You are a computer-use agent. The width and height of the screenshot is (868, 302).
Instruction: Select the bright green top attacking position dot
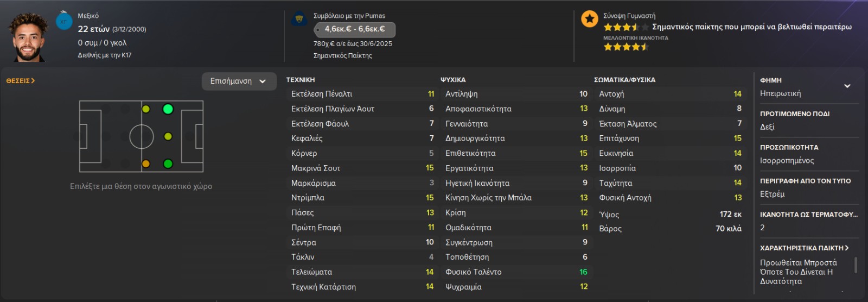[x=168, y=109]
